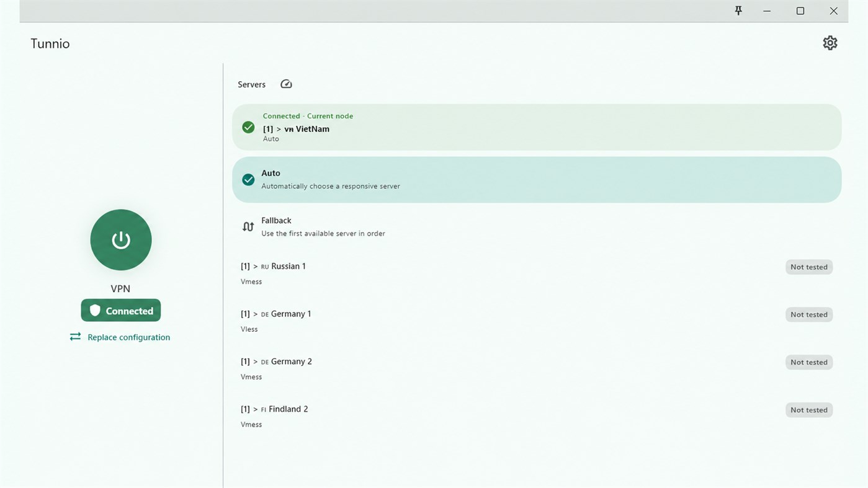Select the Auto server mode
Image resolution: width=868 pixels, height=488 pixels.
click(537, 180)
